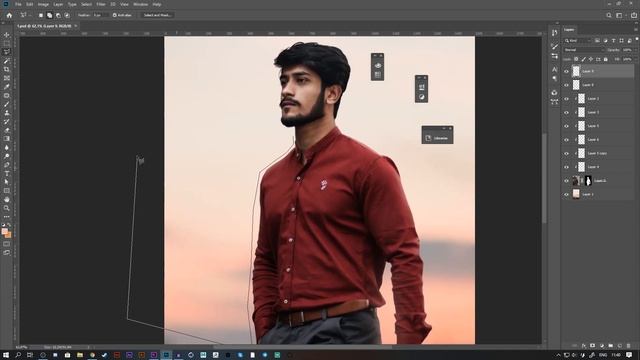
Task: Open the Filter menu
Action: pos(101,4)
